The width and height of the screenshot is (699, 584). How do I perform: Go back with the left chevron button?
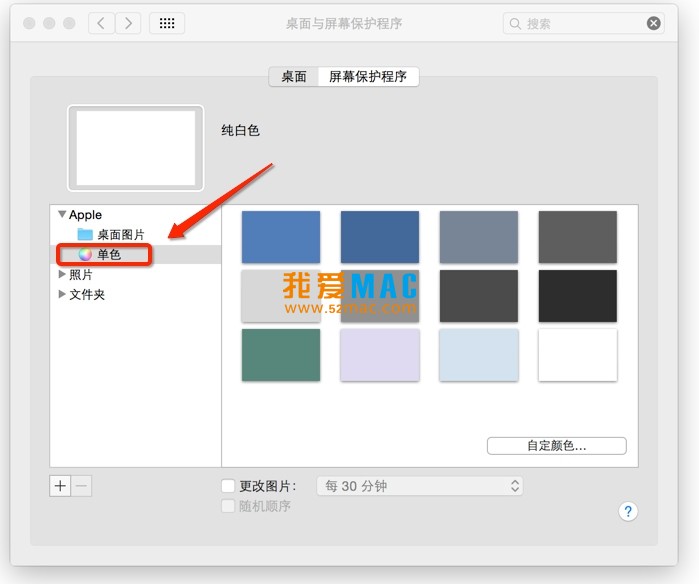click(102, 23)
